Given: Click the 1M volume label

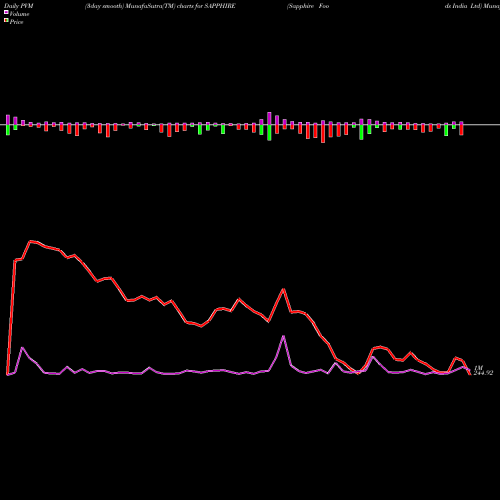Looking at the screenshot, I should (478, 368).
